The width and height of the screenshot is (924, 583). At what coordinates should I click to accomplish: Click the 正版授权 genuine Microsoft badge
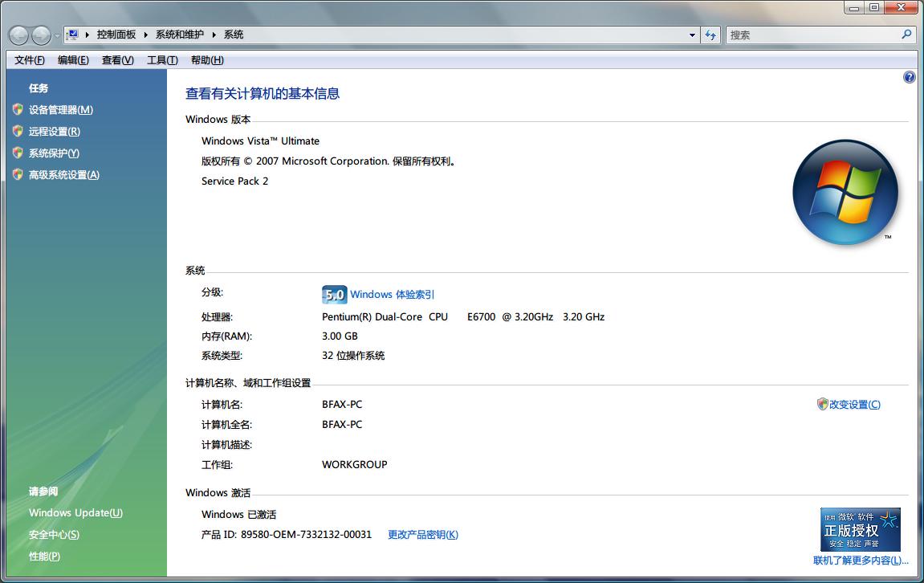861,529
